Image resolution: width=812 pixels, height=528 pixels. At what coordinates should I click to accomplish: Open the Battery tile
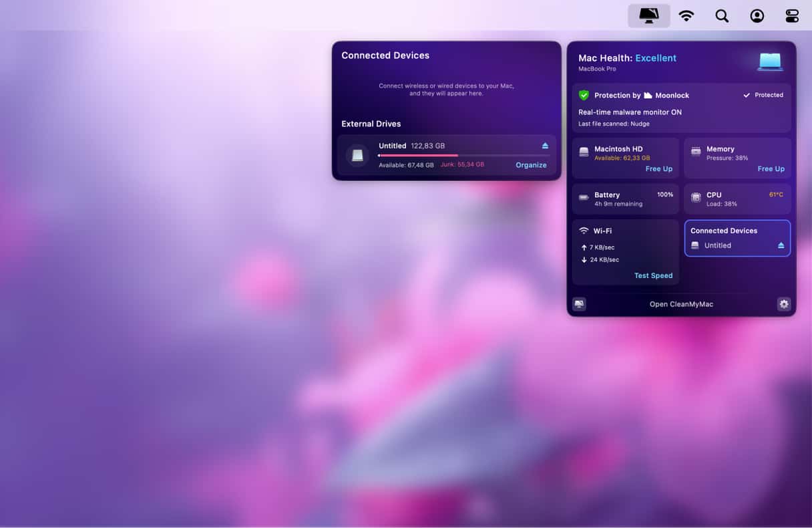point(625,199)
